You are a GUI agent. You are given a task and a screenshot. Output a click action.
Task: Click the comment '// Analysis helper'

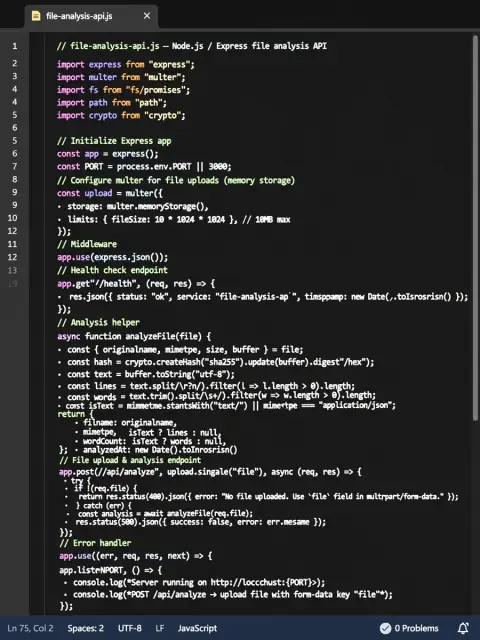pyautogui.click(x=98, y=322)
